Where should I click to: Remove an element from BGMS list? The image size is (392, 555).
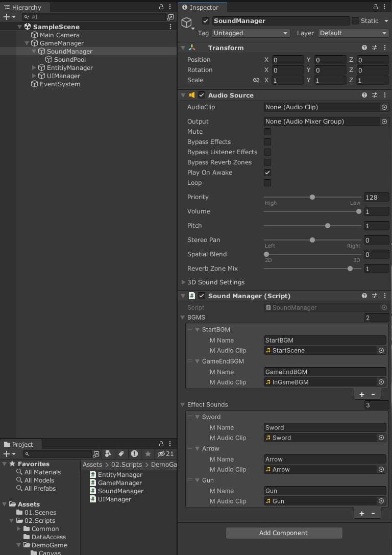pos(373,394)
